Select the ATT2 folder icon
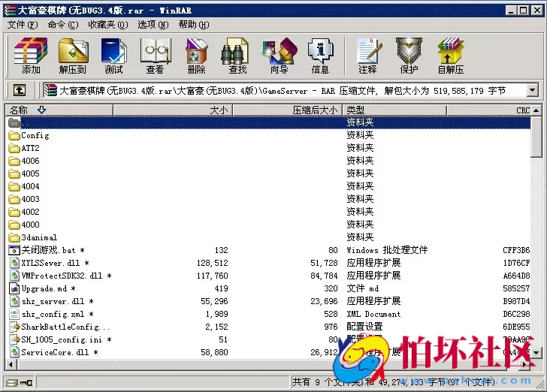 [14, 148]
